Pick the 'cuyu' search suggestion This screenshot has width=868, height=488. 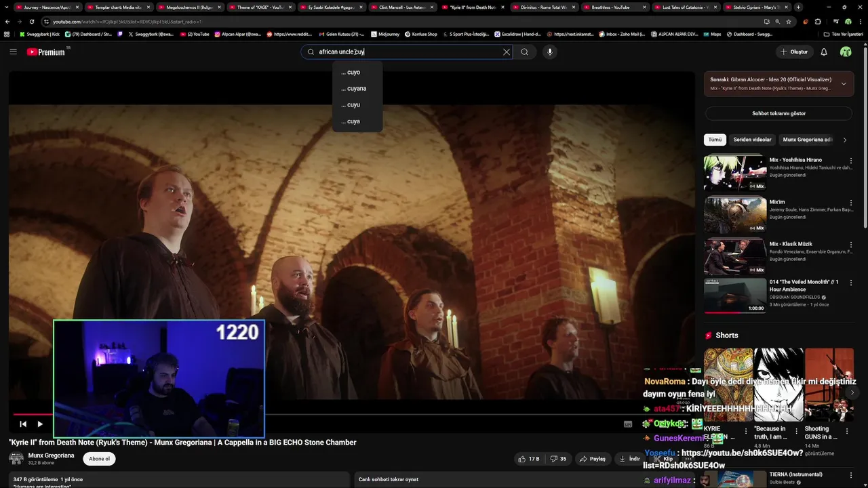[x=357, y=105]
